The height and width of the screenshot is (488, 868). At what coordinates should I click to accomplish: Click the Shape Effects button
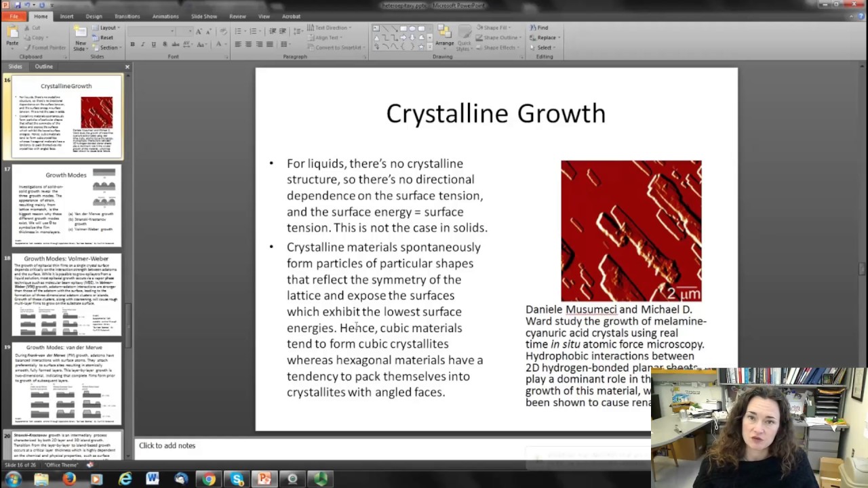[498, 47]
